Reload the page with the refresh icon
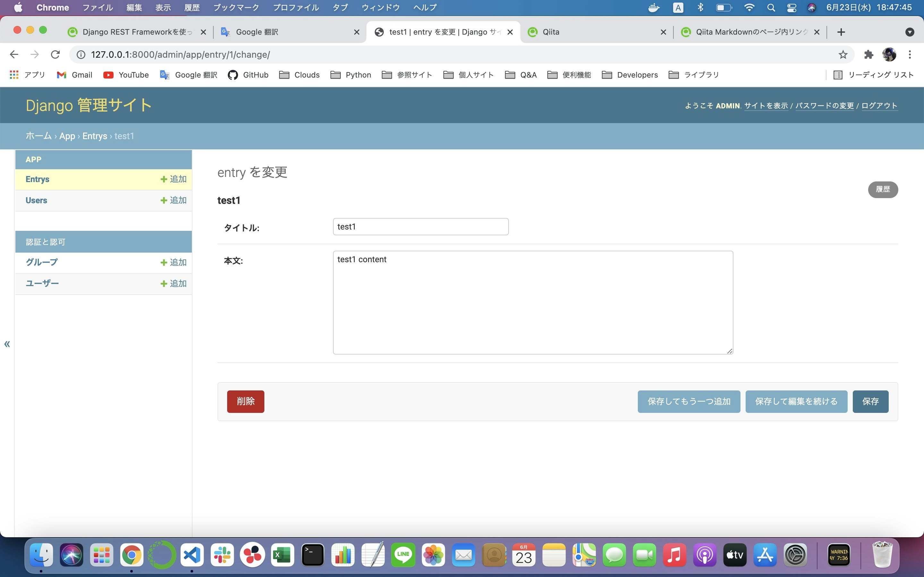Viewport: 924px width, 577px height. click(x=56, y=54)
